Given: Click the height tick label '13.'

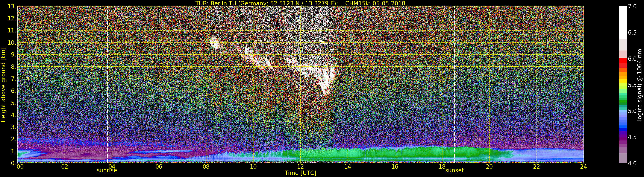Looking at the screenshot, I should 12,6.
